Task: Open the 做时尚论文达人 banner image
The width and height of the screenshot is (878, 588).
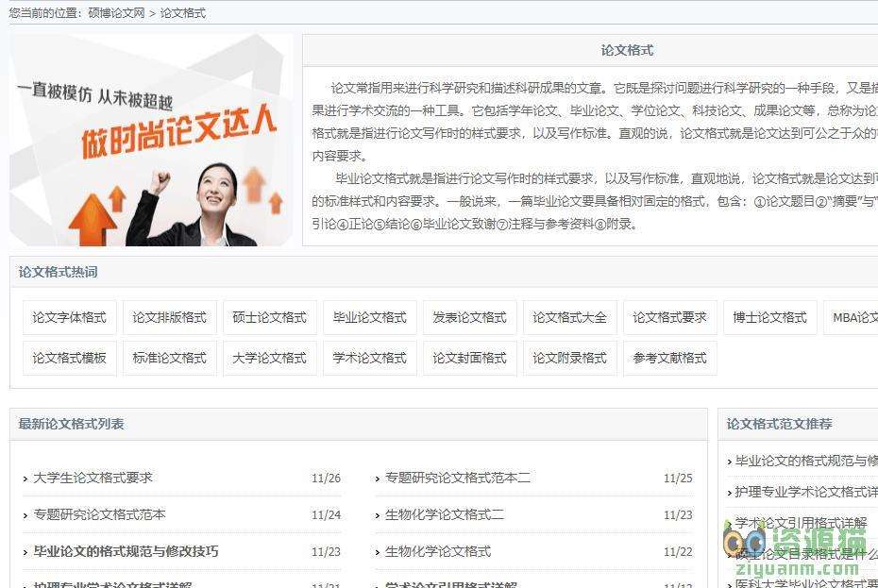Action: tap(151, 140)
